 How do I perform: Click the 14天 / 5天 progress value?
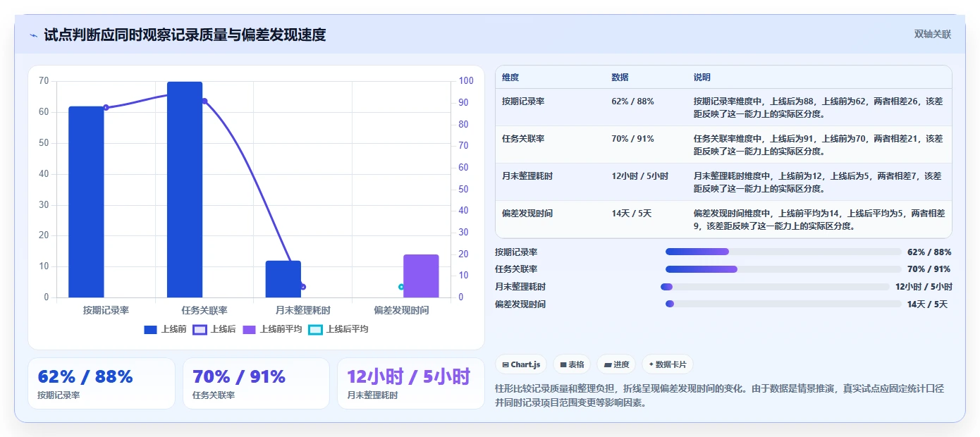tap(927, 304)
